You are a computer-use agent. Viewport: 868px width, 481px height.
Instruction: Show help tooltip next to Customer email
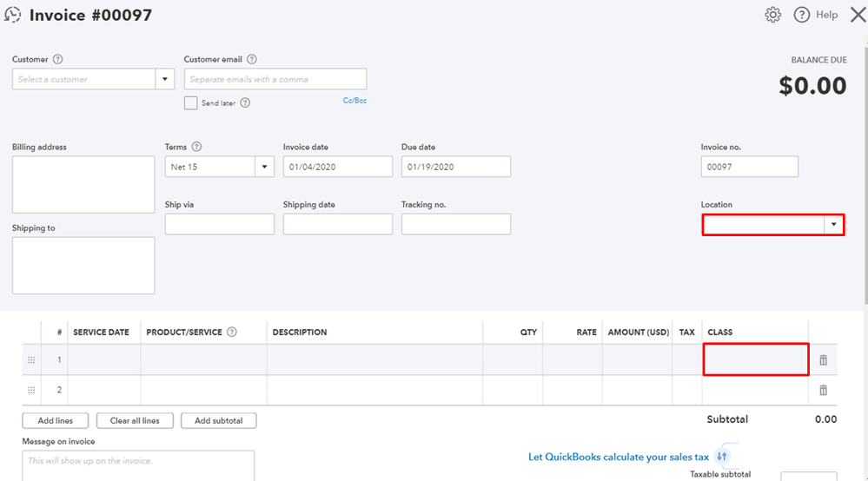tap(251, 59)
